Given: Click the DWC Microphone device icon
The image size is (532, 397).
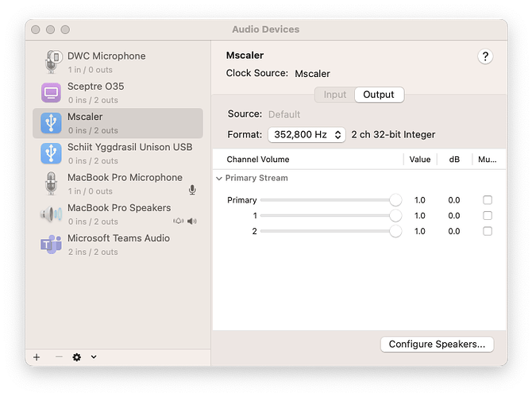Looking at the screenshot, I should [52, 63].
